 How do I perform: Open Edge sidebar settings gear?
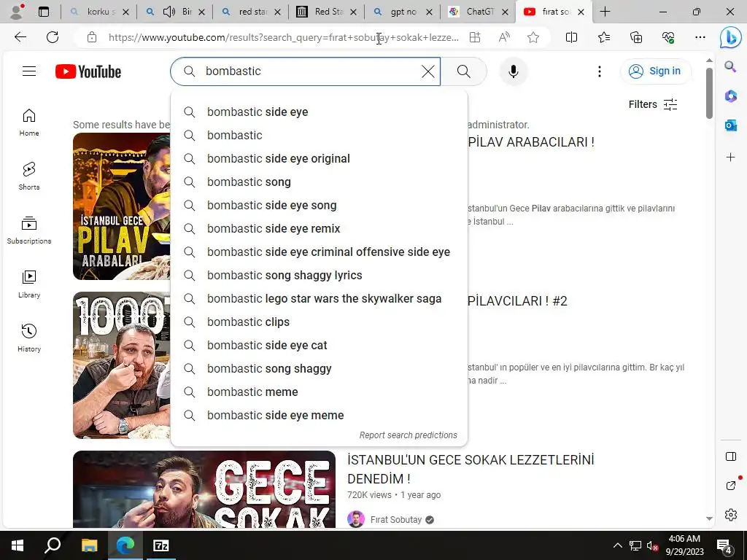[731, 515]
